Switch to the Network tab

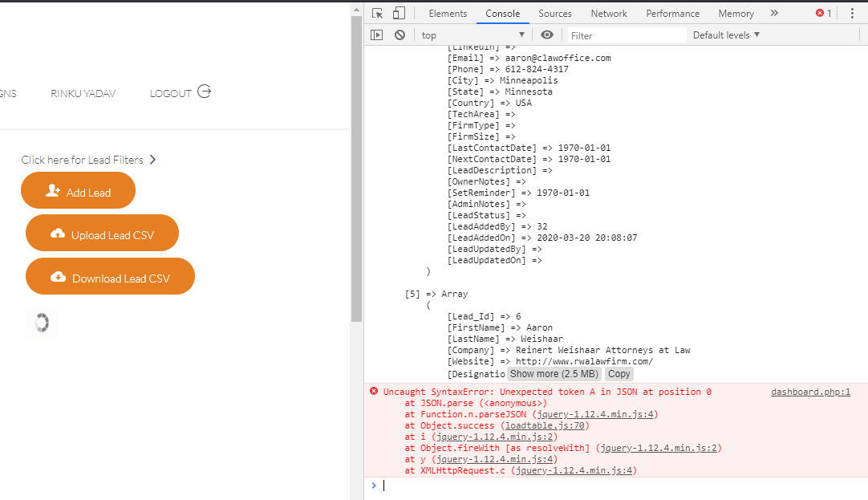609,13
